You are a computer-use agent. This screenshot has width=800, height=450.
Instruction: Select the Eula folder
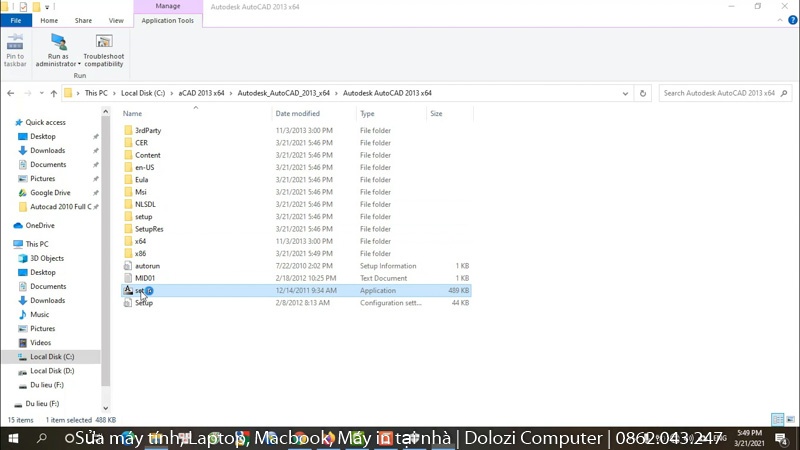[141, 180]
